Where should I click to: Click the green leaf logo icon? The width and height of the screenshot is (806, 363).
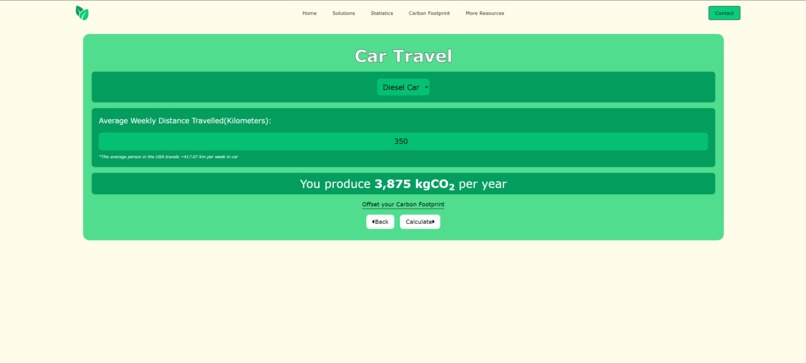click(x=82, y=13)
